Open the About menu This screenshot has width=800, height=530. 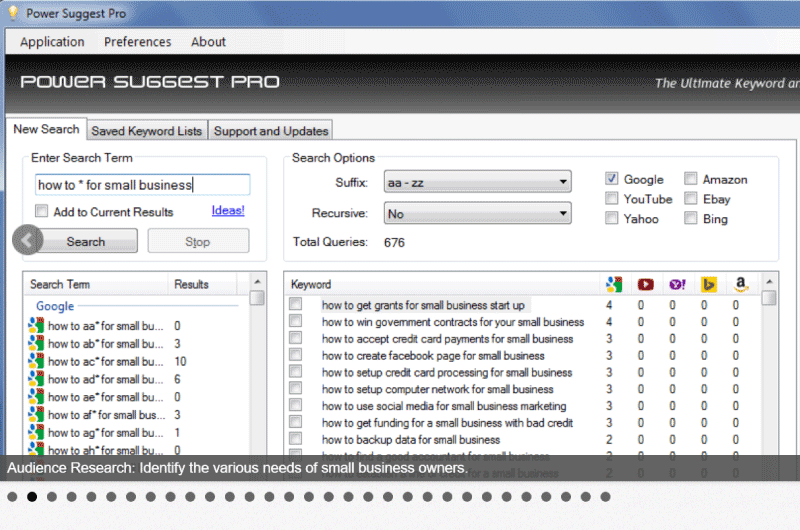click(208, 42)
